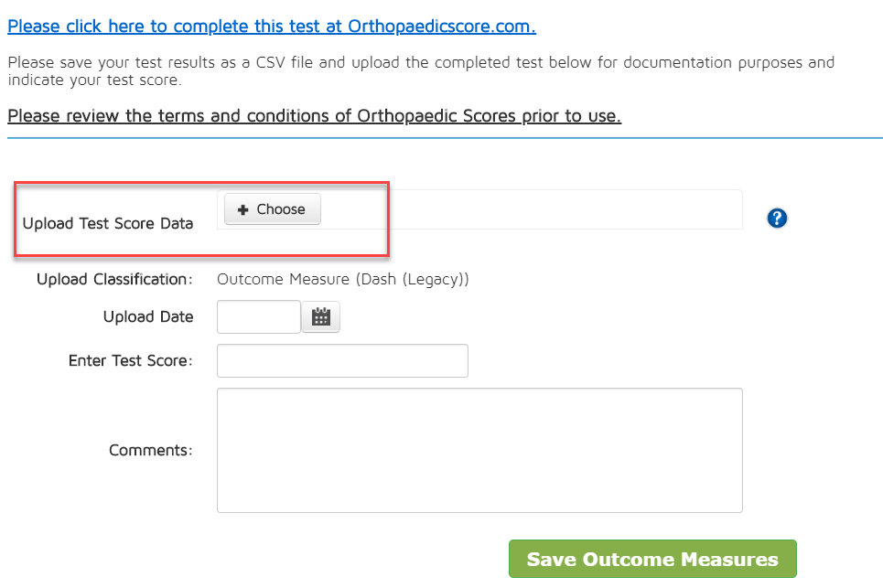This screenshot has height=588, width=883.
Task: Click Save Outcome Measures button
Action: [652, 560]
